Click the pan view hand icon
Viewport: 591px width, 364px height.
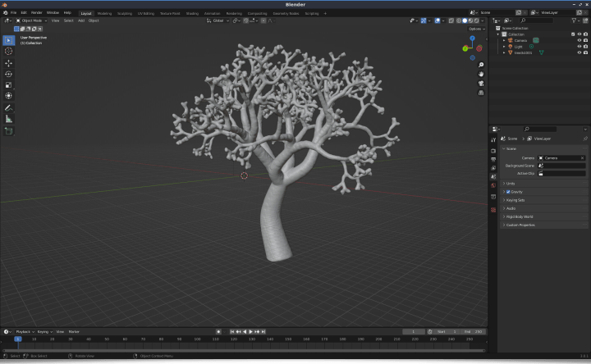(x=481, y=74)
